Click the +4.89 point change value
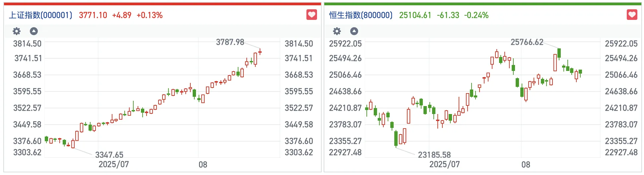Screen dimensions: 644x175 click(x=122, y=15)
